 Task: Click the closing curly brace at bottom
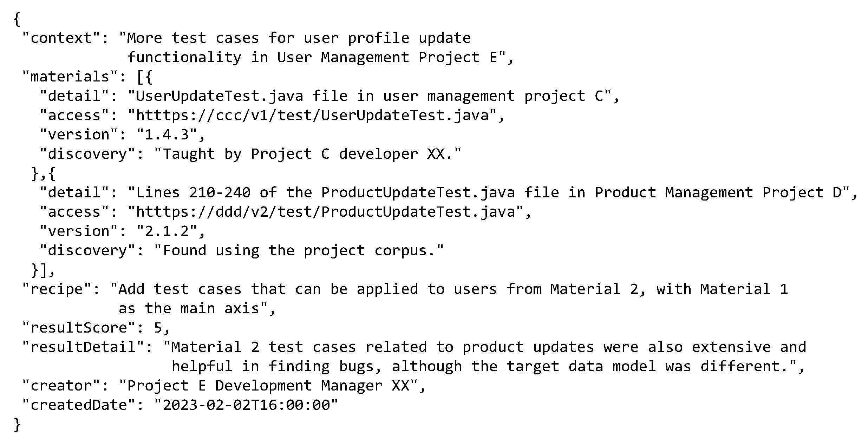pos(17,424)
